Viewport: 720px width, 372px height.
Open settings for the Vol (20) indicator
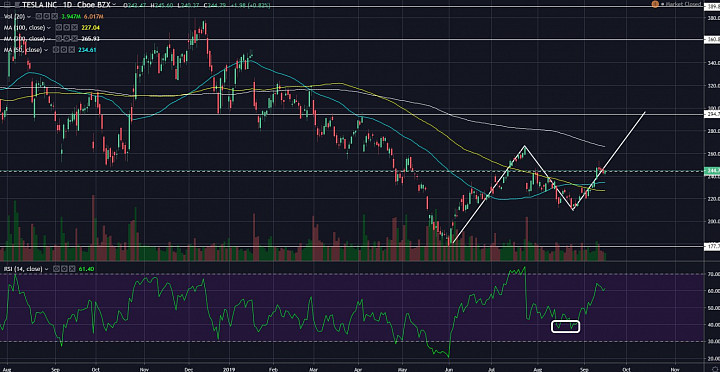(47, 17)
